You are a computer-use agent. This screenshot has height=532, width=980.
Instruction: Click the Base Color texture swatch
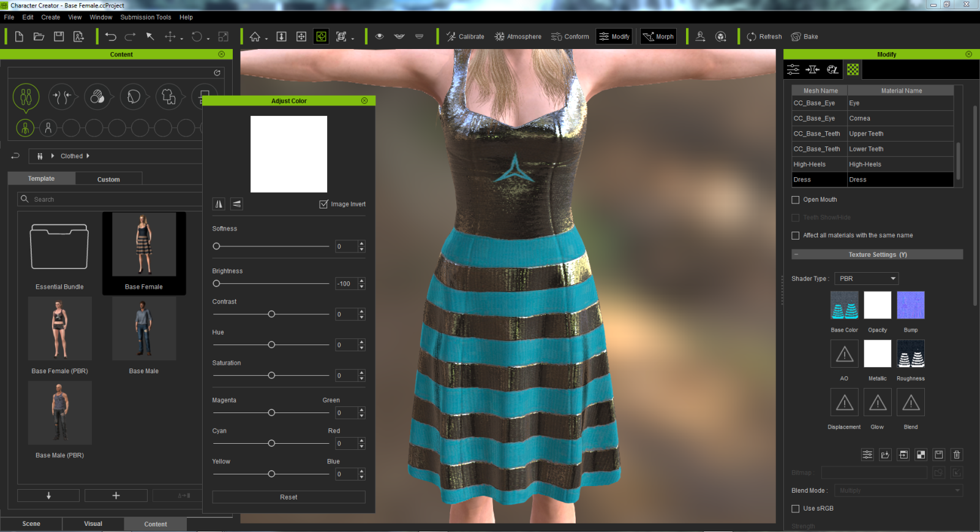point(844,305)
